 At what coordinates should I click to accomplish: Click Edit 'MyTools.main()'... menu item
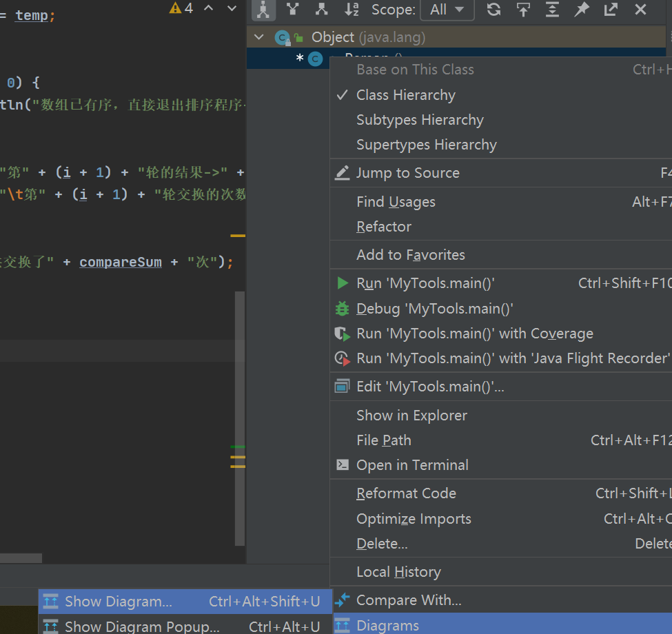point(501,387)
